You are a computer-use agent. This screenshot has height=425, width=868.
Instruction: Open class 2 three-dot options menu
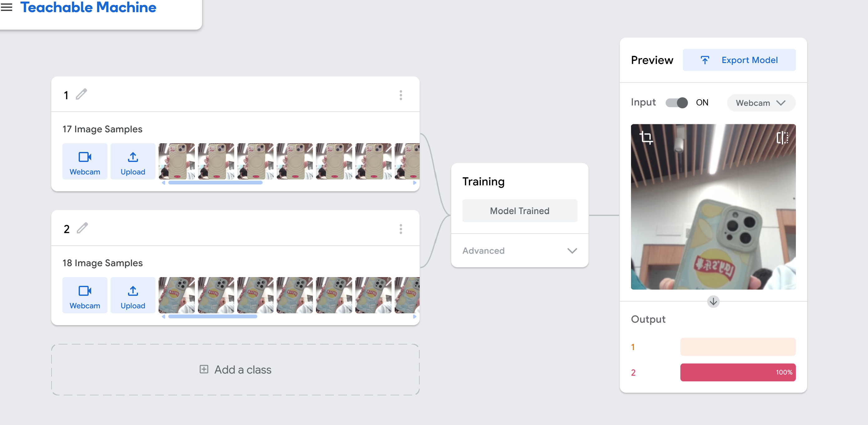tap(401, 229)
